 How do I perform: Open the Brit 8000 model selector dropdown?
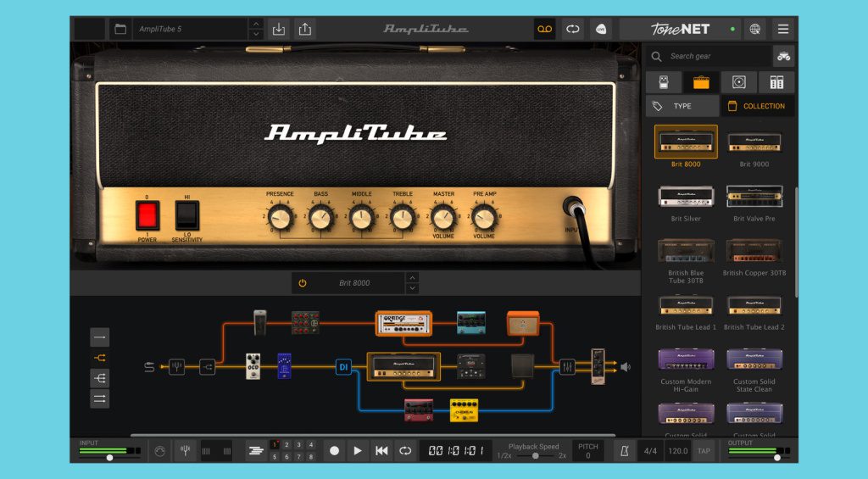(x=354, y=283)
